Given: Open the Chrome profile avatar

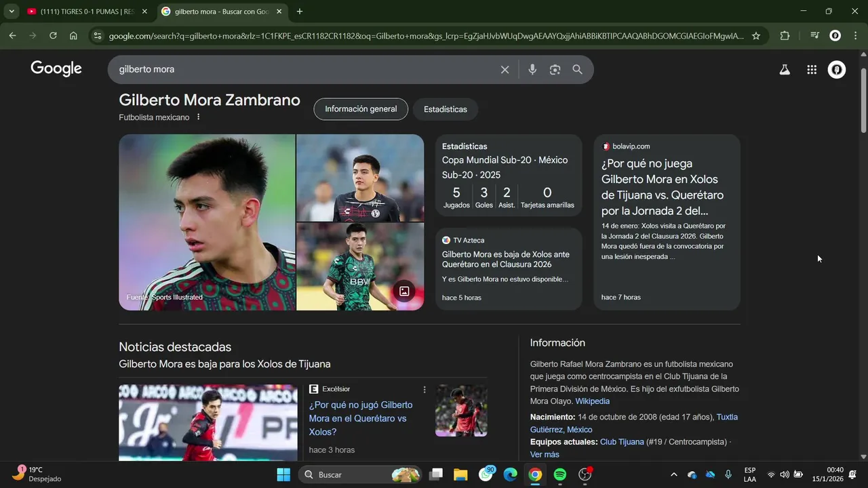Looking at the screenshot, I should click(x=835, y=36).
